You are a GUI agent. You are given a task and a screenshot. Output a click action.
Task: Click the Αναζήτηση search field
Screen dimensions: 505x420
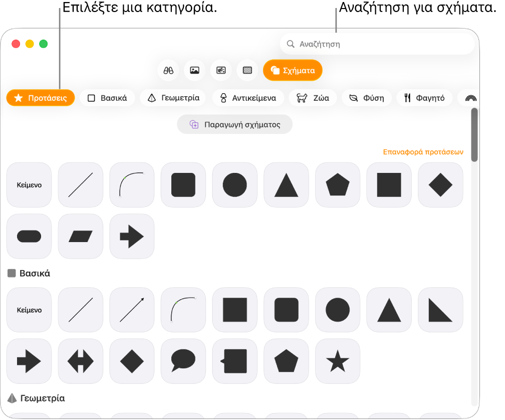pos(377,44)
